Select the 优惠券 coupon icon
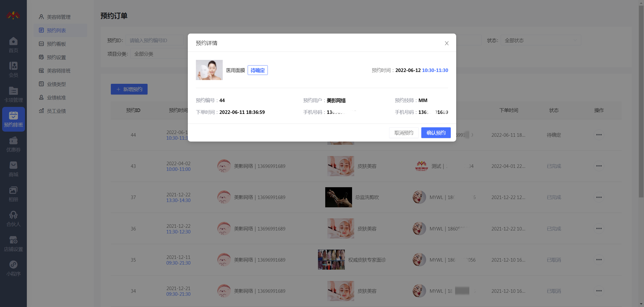The image size is (644, 307). [13, 141]
